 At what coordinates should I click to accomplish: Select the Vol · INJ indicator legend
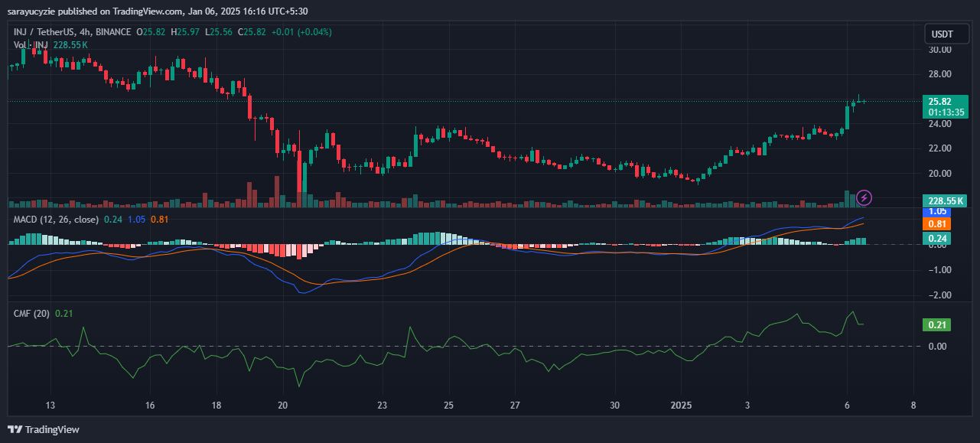click(x=31, y=45)
